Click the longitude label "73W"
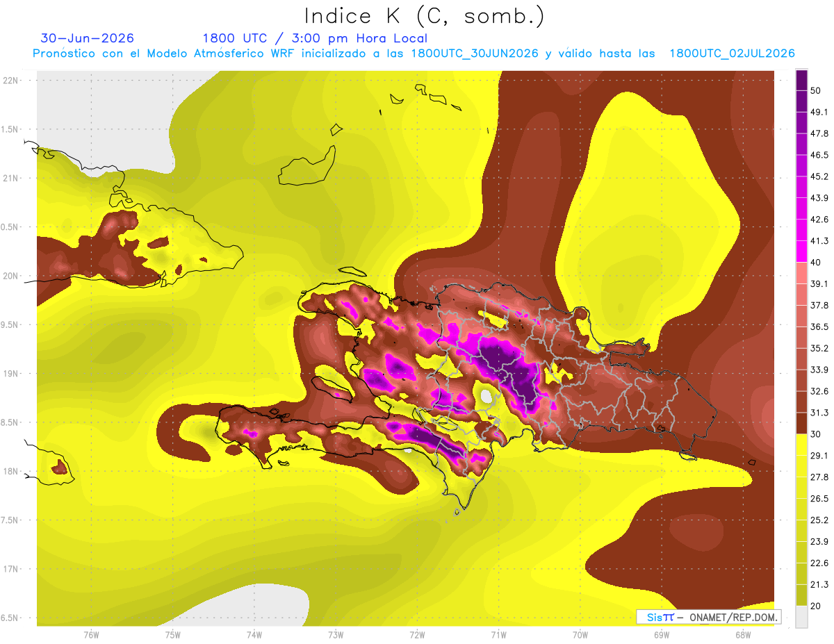 [x=336, y=634]
